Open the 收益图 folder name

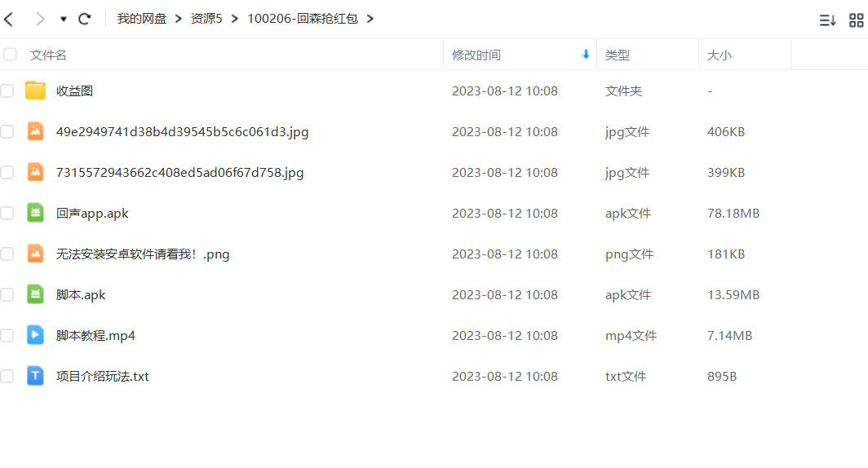point(74,91)
